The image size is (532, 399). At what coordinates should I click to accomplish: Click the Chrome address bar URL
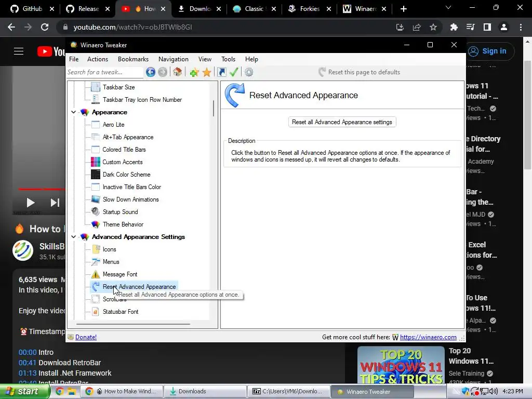pyautogui.click(x=132, y=27)
